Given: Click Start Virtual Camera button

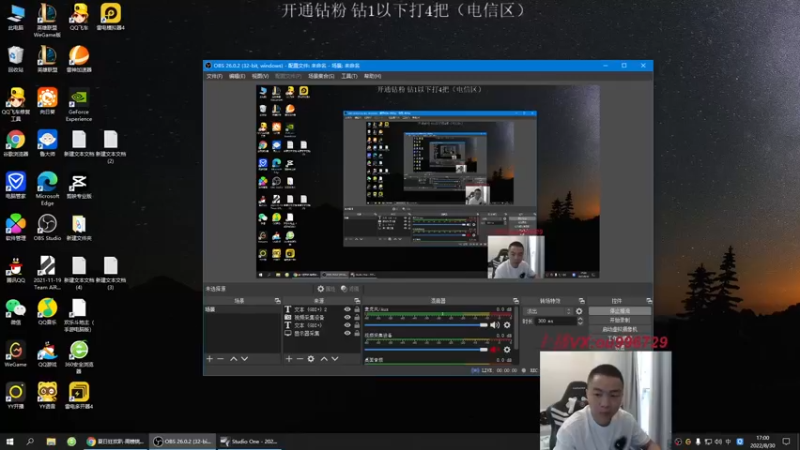Looking at the screenshot, I should 619,329.
